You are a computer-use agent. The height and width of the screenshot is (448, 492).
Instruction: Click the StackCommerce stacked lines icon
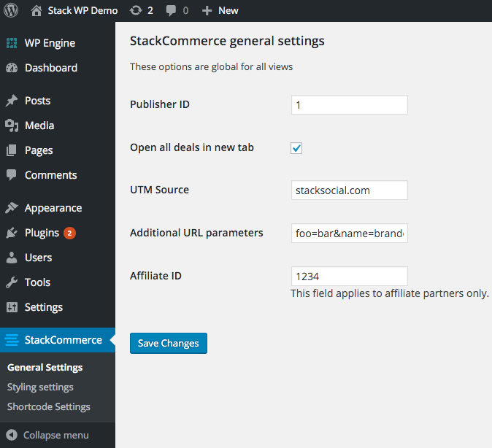coord(12,340)
